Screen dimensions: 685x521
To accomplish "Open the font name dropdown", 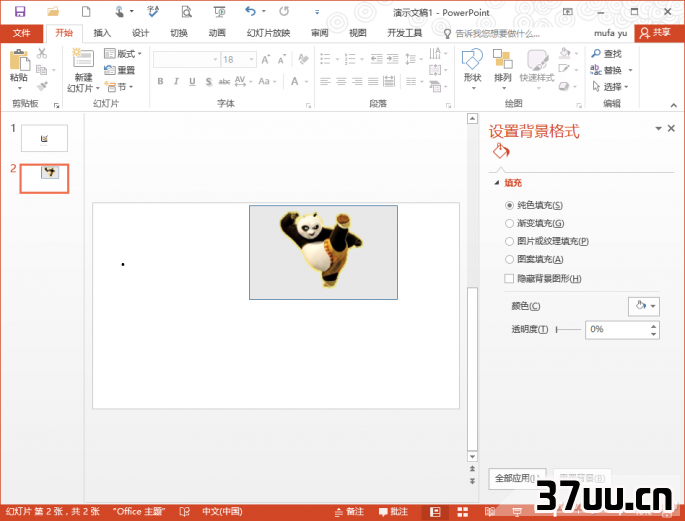I will pyautogui.click(x=215, y=59).
